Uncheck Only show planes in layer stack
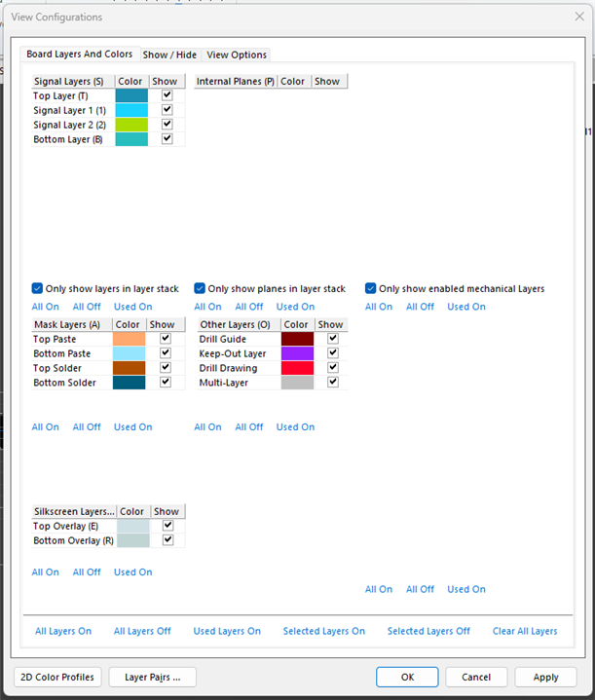The width and height of the screenshot is (595, 700). click(x=200, y=288)
